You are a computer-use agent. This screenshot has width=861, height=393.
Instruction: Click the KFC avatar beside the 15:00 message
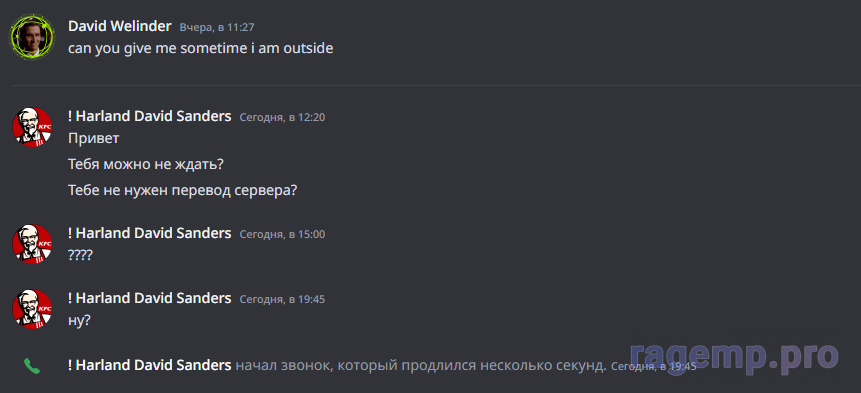tap(32, 244)
